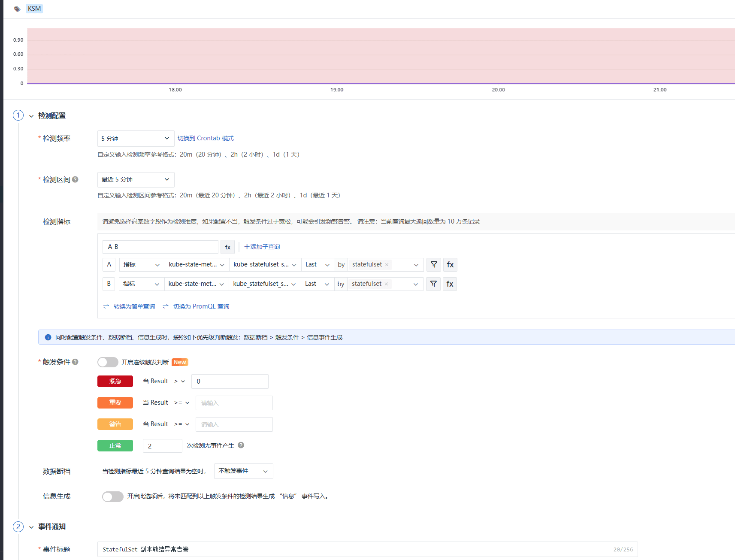Turn on the 信息生成 toggle switch

click(112, 496)
